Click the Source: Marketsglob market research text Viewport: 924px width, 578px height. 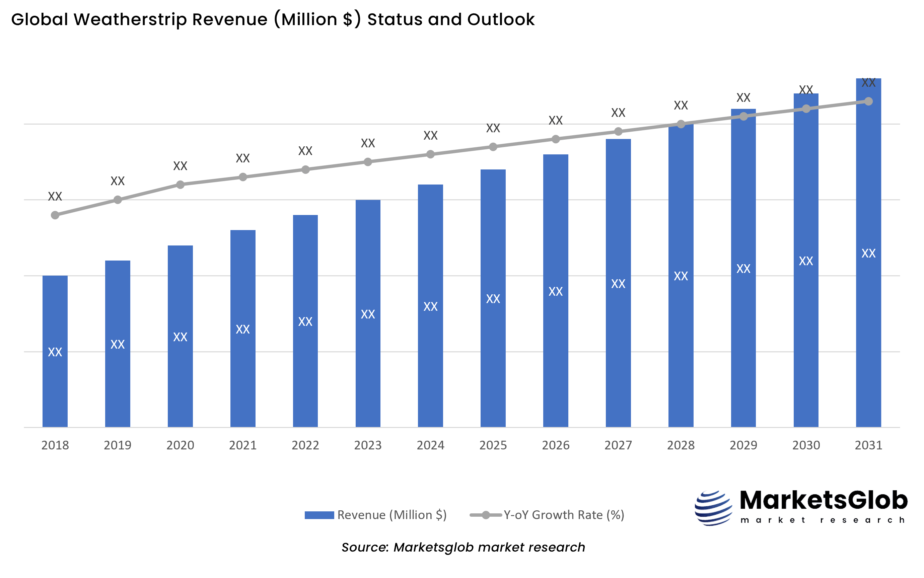[x=463, y=548]
